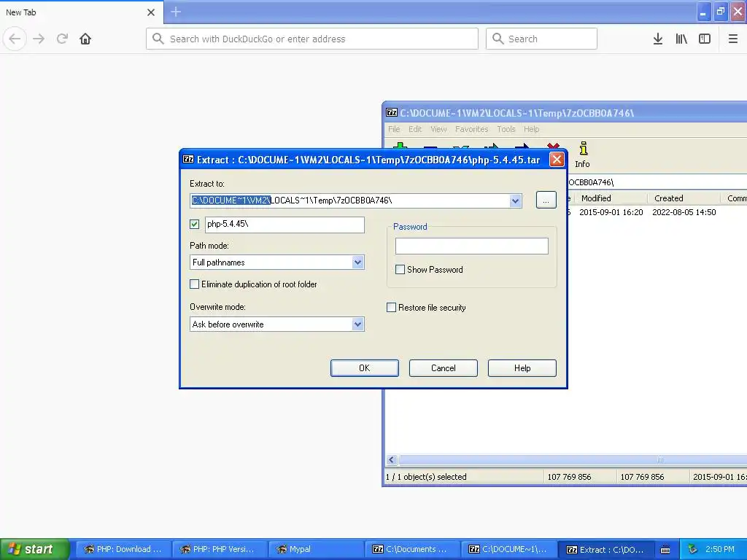Click the Info icon in 7-Zip toolbar
Screen dimensions: 747x560
pyautogui.click(x=582, y=155)
